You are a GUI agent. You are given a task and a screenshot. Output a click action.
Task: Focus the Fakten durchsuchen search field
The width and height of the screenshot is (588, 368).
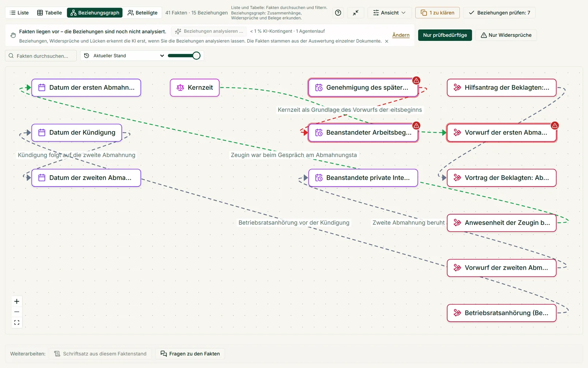[x=41, y=56]
